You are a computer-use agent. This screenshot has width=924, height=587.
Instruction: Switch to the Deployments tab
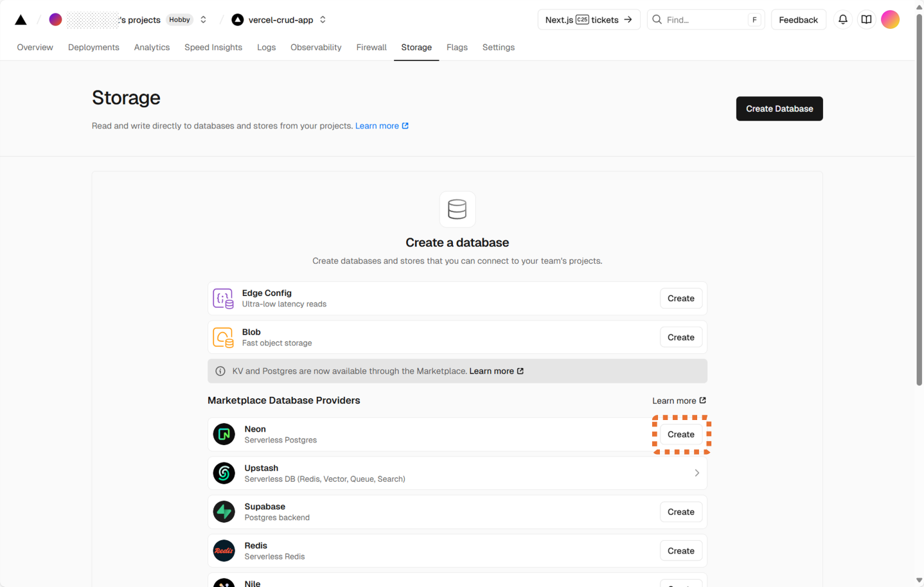[94, 48]
